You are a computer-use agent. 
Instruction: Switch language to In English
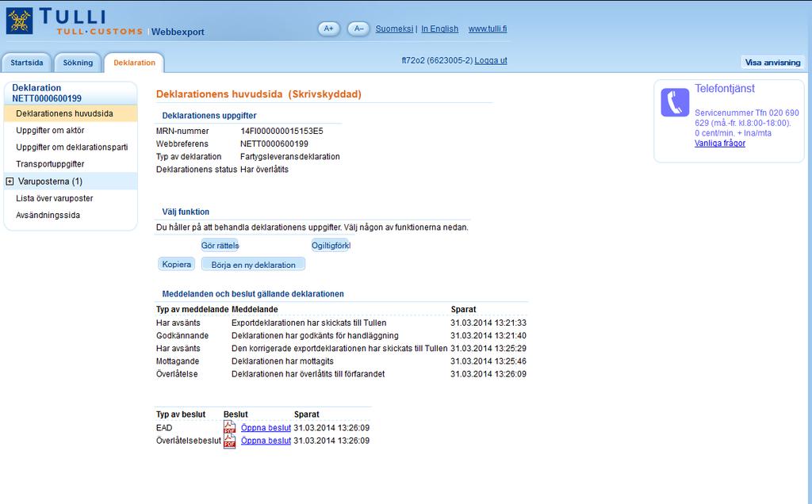439,29
